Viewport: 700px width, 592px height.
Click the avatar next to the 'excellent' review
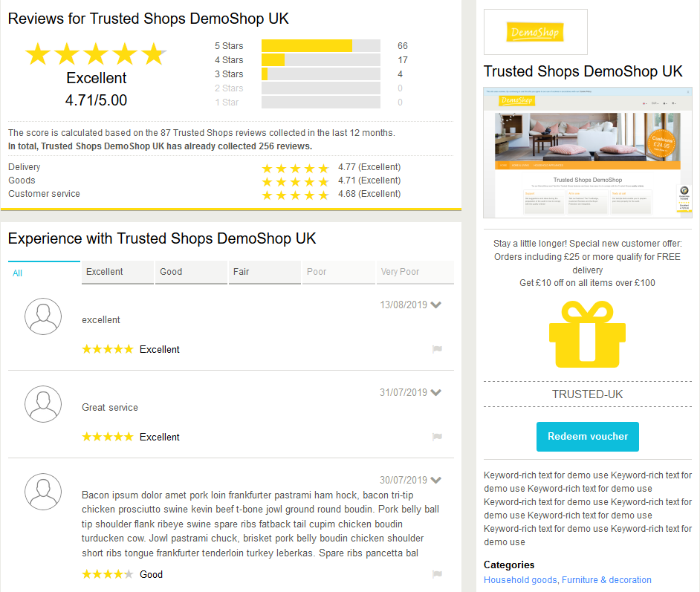(x=43, y=316)
